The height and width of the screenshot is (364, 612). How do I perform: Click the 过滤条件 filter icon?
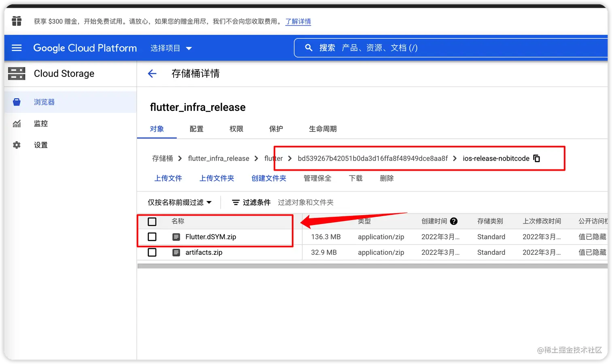coord(236,202)
